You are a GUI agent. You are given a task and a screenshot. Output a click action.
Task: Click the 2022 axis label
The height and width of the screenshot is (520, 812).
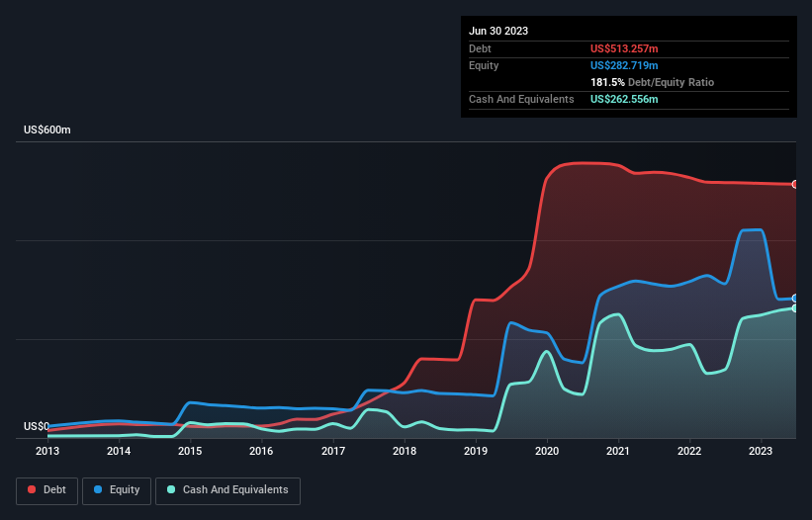(689, 451)
